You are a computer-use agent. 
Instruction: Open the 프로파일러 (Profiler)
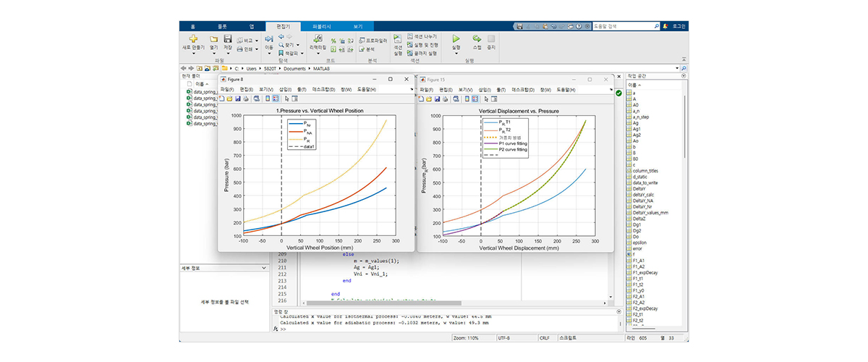pyautogui.click(x=373, y=41)
